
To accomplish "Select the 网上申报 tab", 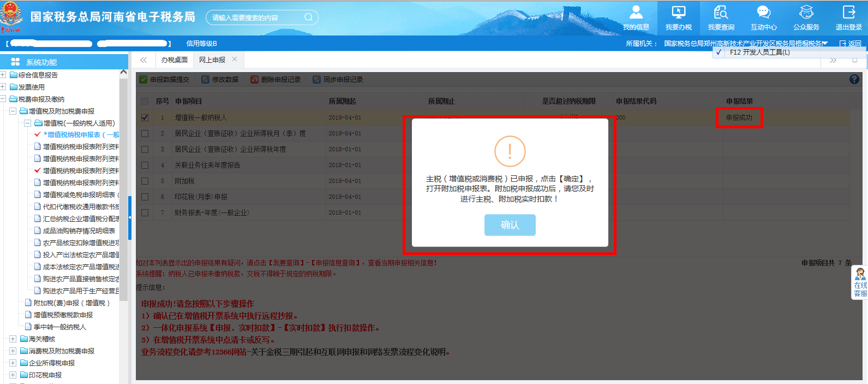I will coord(212,60).
